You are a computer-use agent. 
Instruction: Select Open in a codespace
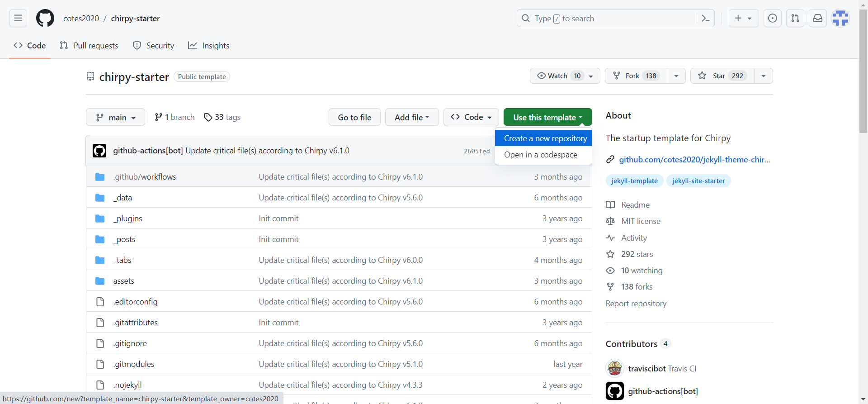click(x=543, y=155)
